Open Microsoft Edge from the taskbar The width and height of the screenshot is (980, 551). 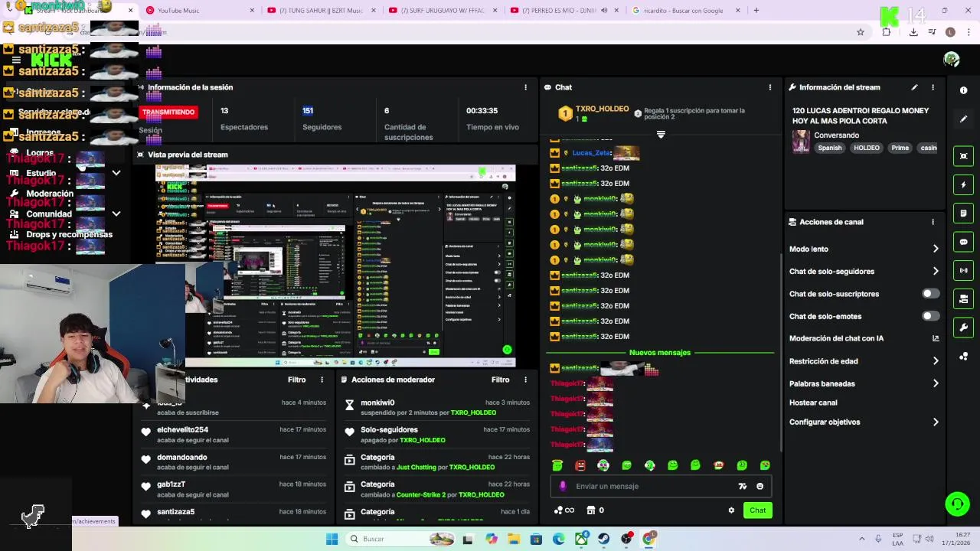click(x=559, y=539)
